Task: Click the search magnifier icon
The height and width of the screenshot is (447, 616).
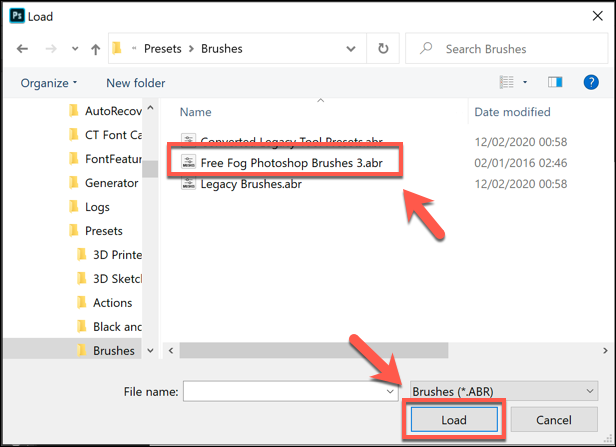Action: tap(425, 48)
